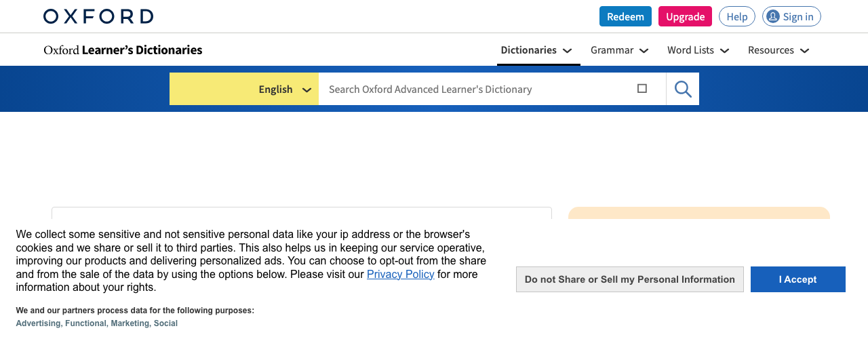Click the Redeem button

[625, 16]
